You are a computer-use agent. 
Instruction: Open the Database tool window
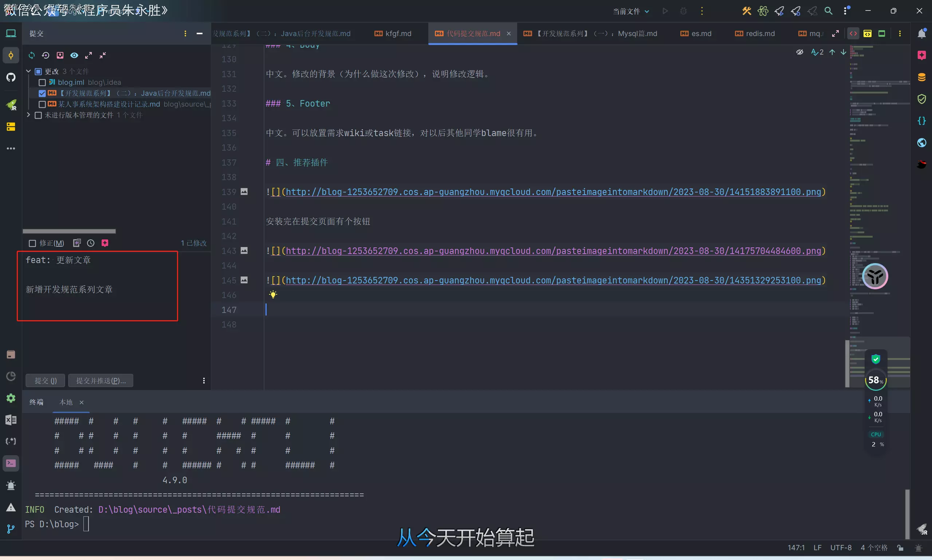[922, 78]
